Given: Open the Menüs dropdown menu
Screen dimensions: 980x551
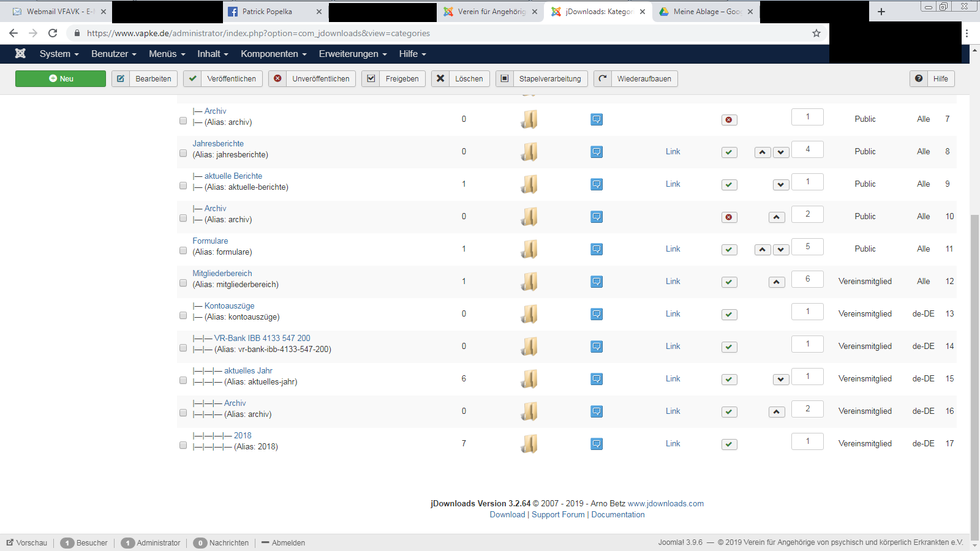Looking at the screenshot, I should (x=167, y=54).
